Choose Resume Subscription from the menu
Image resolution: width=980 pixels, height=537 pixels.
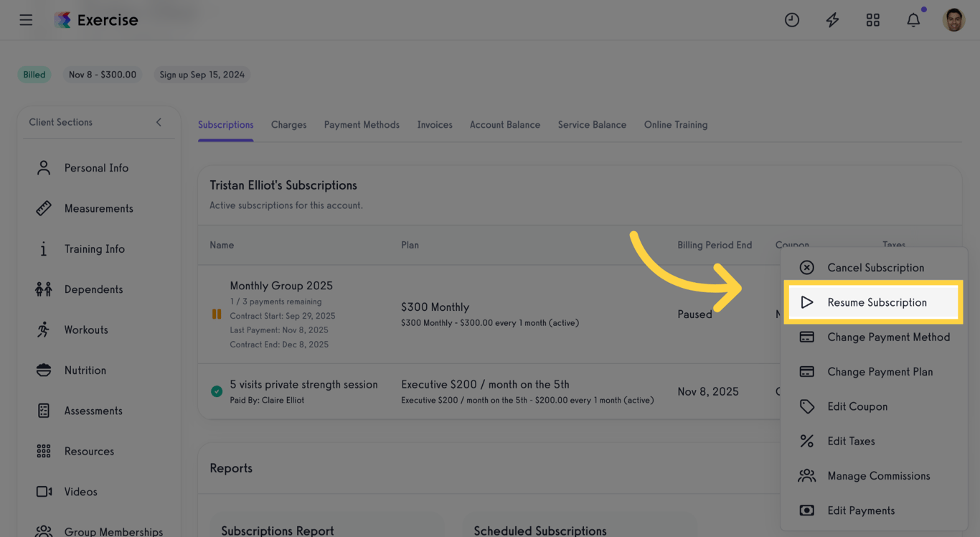pos(873,302)
